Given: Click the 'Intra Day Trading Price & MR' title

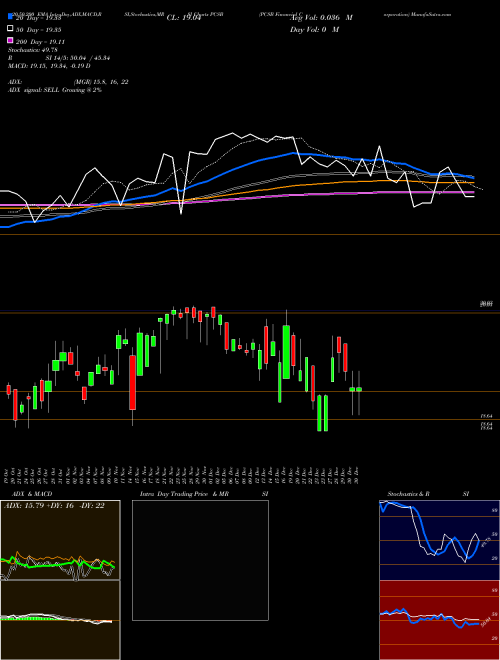Looking at the screenshot, I should [184, 494].
